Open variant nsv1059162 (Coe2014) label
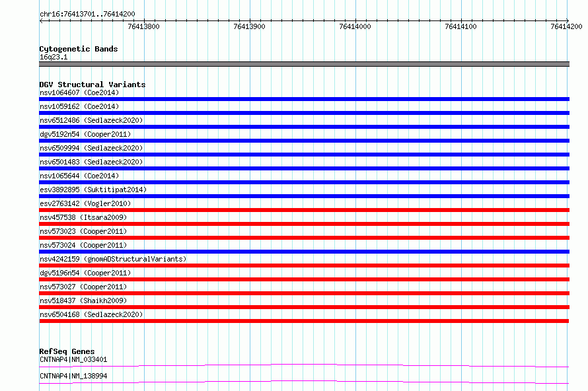The image size is (588, 391). point(79,106)
